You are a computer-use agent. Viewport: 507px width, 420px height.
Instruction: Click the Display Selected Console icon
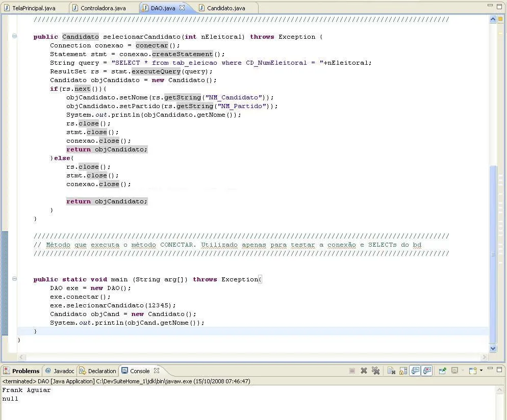(454, 371)
